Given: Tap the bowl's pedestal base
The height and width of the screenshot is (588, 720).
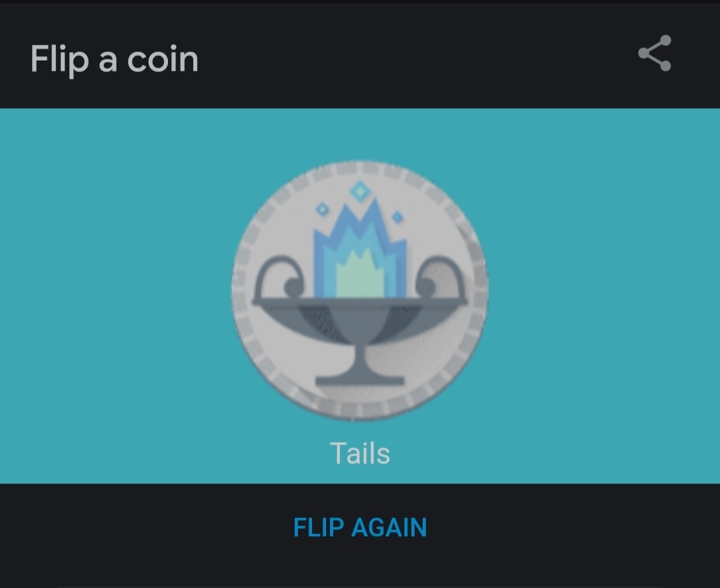Looking at the screenshot, I should [x=360, y=380].
